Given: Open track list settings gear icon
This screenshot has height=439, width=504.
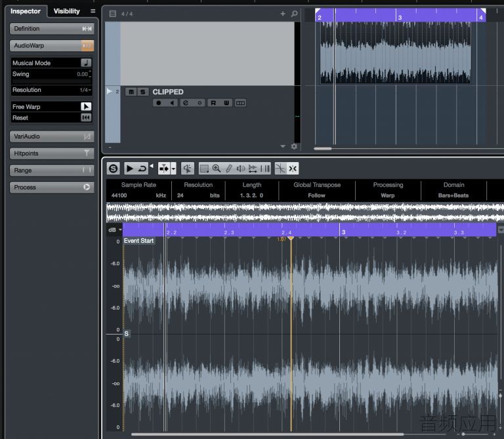Looking at the screenshot, I should tap(294, 146).
